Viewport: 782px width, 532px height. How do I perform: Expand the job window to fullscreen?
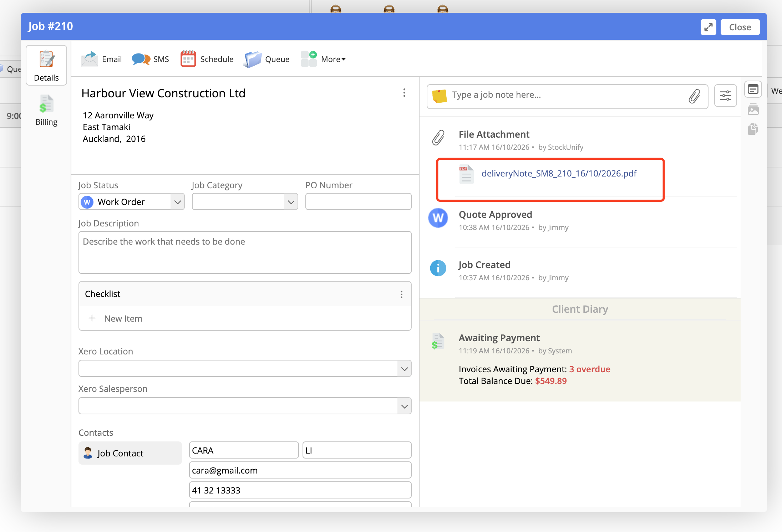[709, 27]
